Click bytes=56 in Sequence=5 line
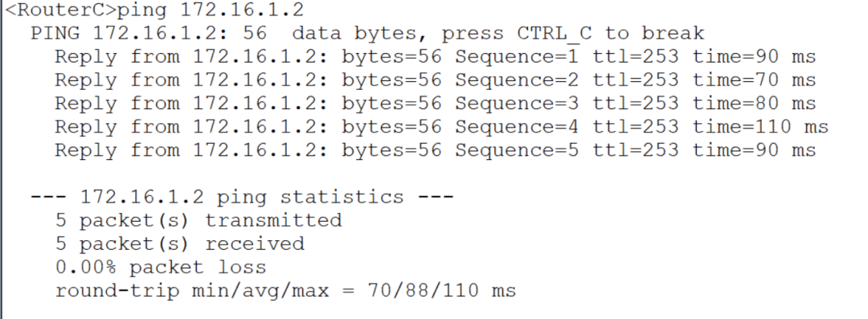868x319 pixels. 392,150
